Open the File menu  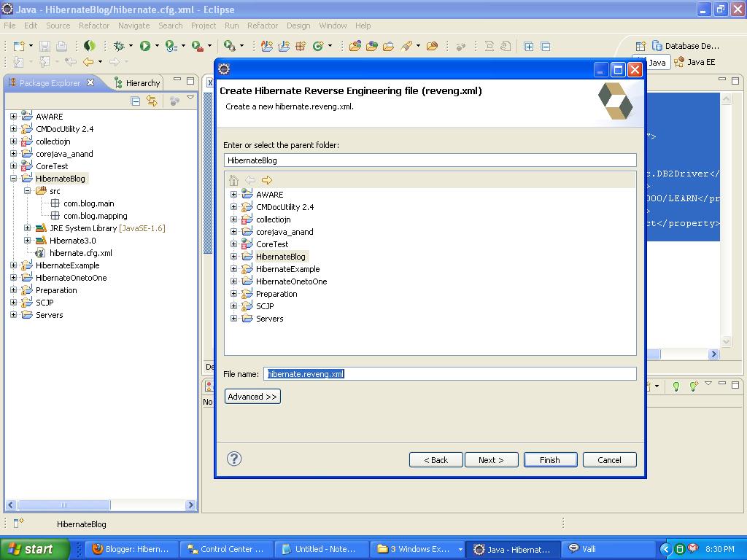click(9, 26)
